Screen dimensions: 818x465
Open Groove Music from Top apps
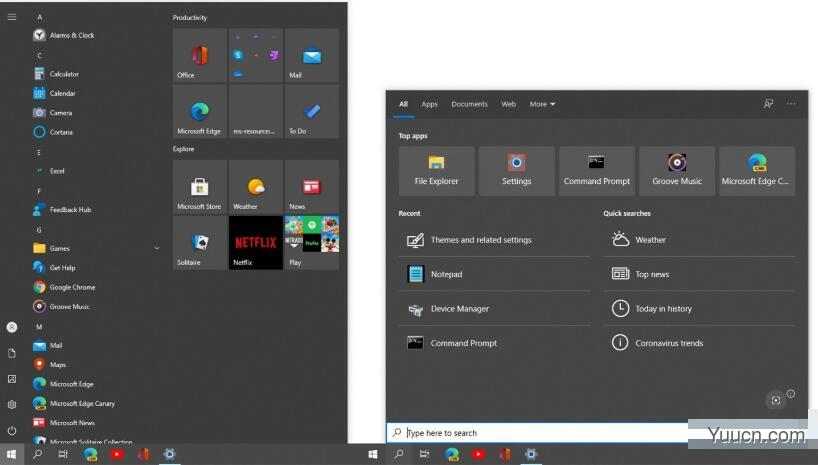(x=677, y=171)
